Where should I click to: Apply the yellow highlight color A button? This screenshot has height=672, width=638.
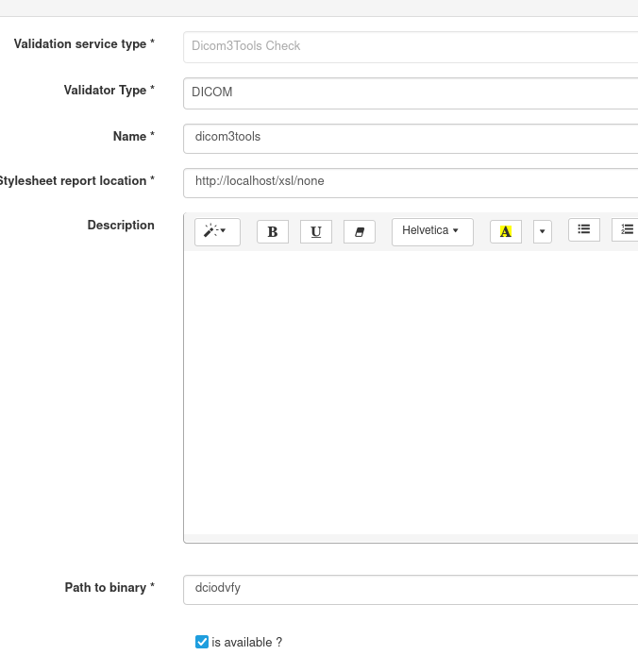[505, 231]
